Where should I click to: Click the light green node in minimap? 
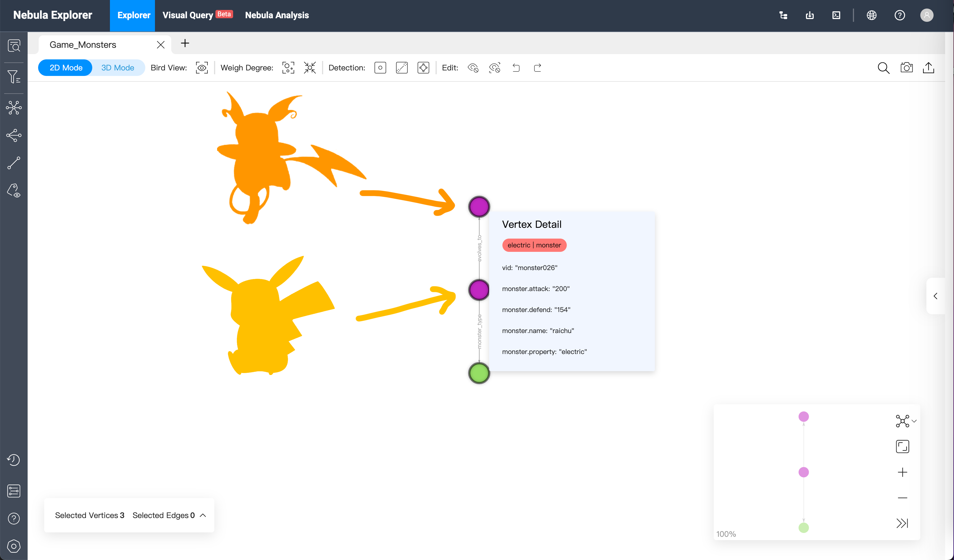click(x=804, y=528)
